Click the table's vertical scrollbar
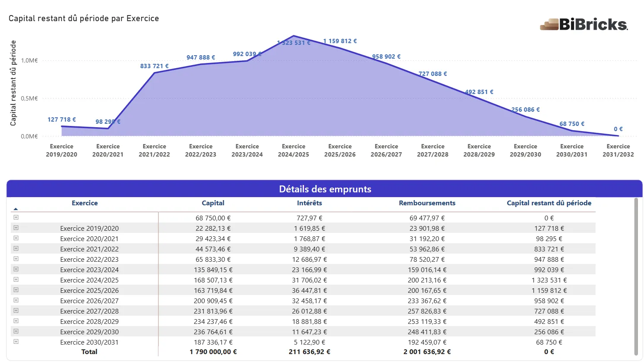This screenshot has height=364, width=644. point(636,276)
